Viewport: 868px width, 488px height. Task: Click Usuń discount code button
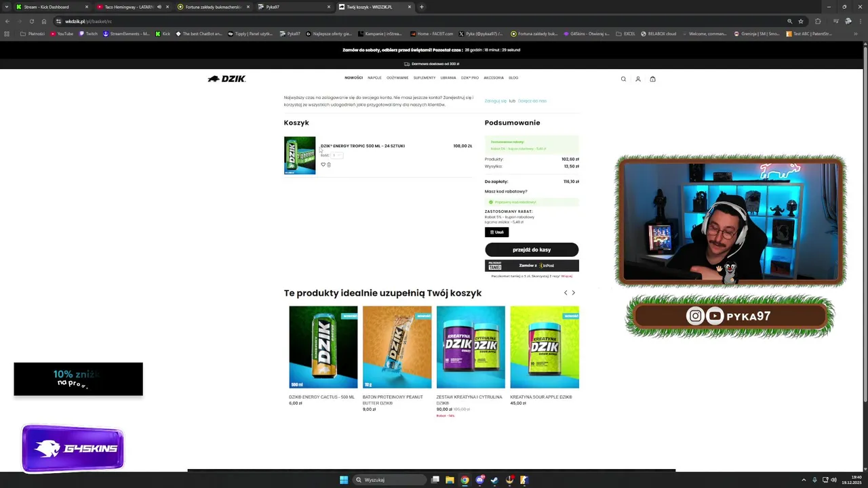496,232
